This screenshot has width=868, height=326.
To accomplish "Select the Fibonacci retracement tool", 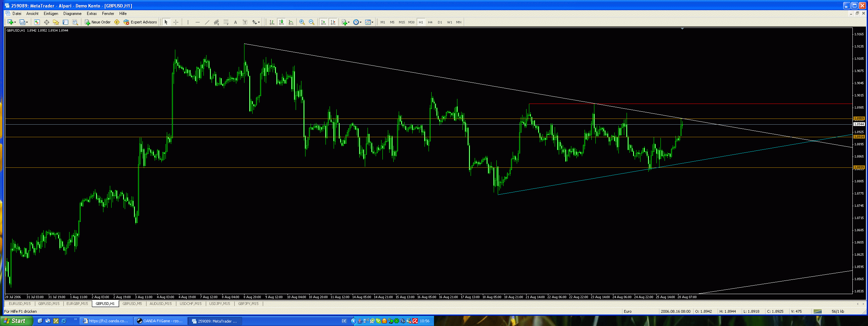I will (226, 22).
